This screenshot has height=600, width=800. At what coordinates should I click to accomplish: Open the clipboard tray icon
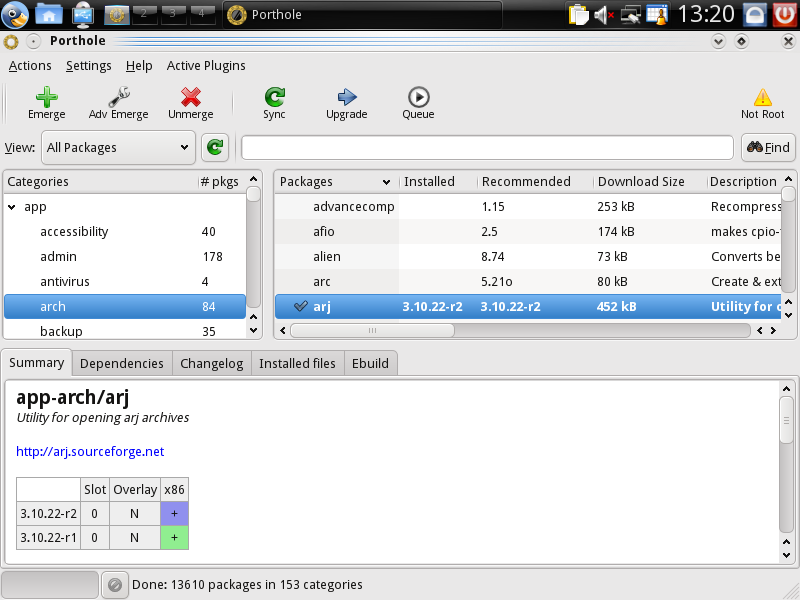[x=579, y=14]
